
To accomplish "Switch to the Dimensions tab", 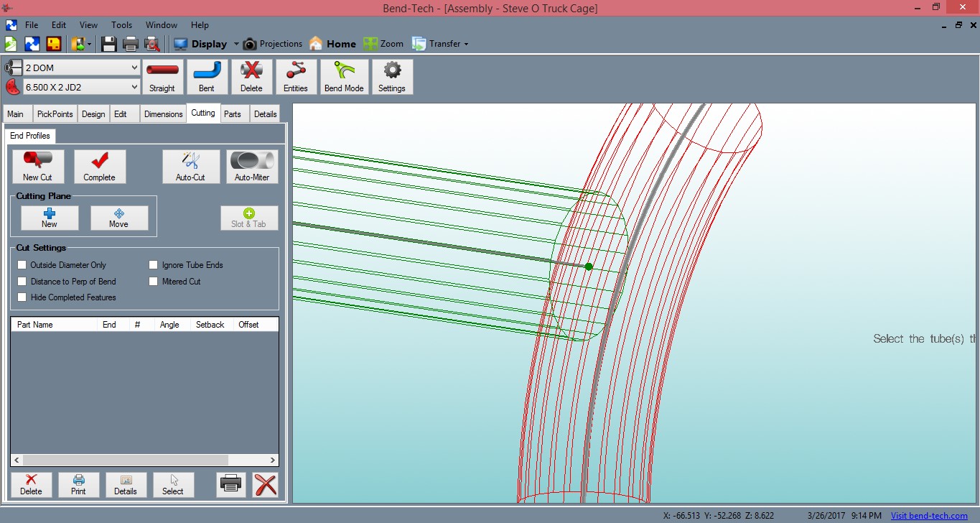I will [163, 114].
